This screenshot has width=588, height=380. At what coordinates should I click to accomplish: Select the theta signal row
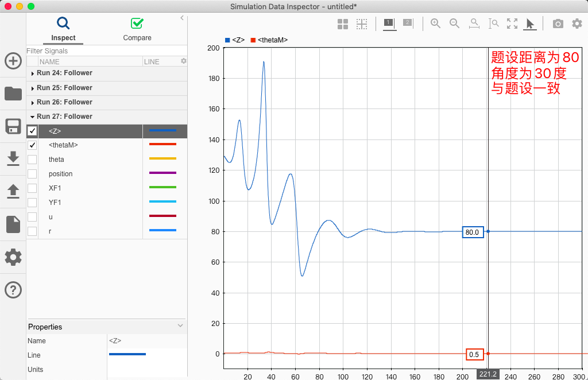106,159
